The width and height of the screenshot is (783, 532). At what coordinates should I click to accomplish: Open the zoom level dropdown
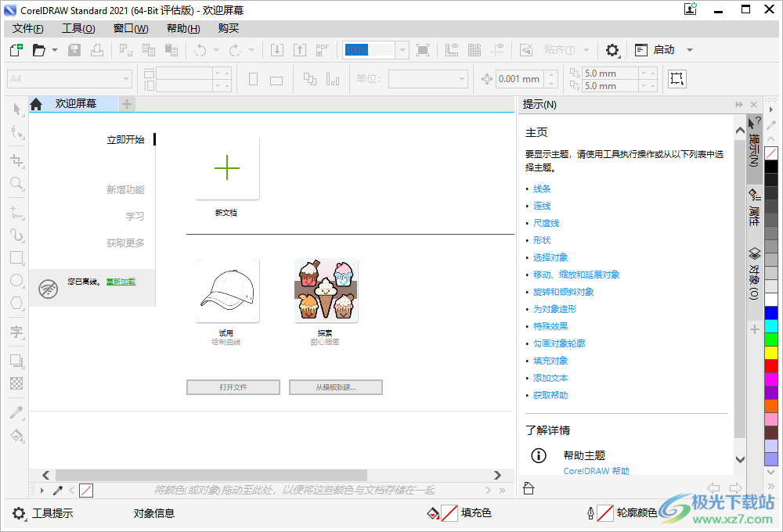(x=402, y=50)
